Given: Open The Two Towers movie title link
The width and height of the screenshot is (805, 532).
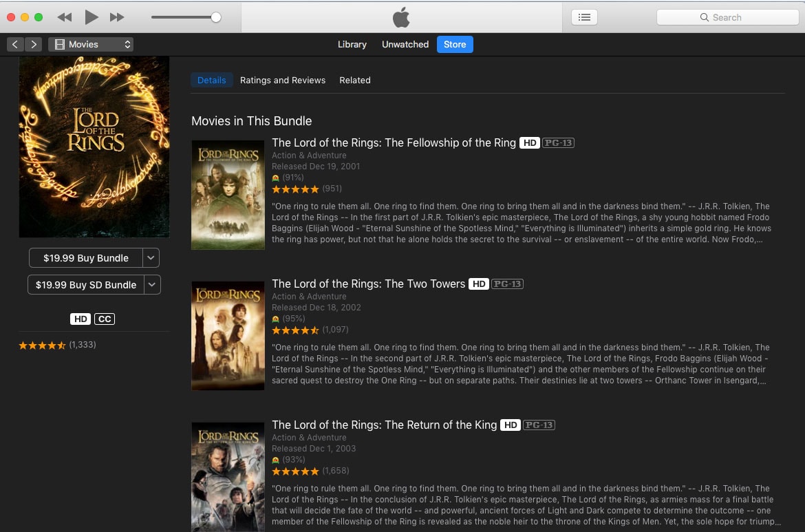Looking at the screenshot, I should [368, 284].
